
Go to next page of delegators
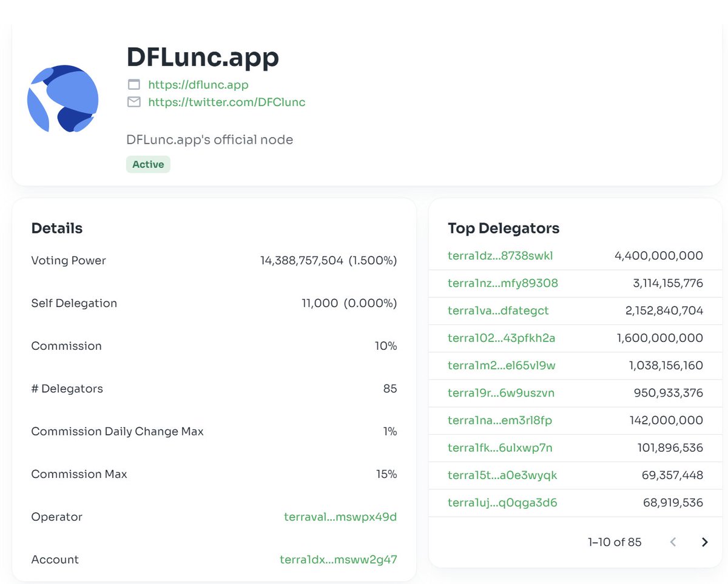point(704,542)
